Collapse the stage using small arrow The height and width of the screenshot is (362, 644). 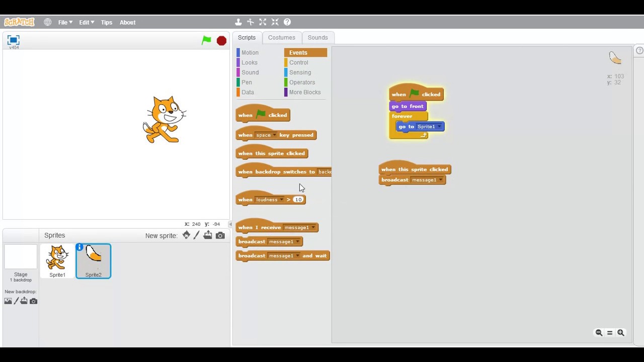coord(230,224)
